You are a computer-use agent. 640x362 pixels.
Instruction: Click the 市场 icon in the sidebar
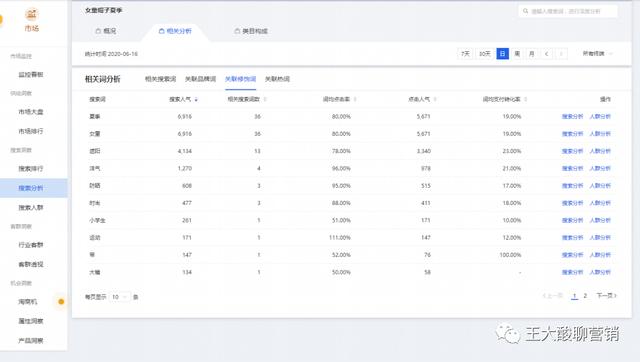point(31,14)
